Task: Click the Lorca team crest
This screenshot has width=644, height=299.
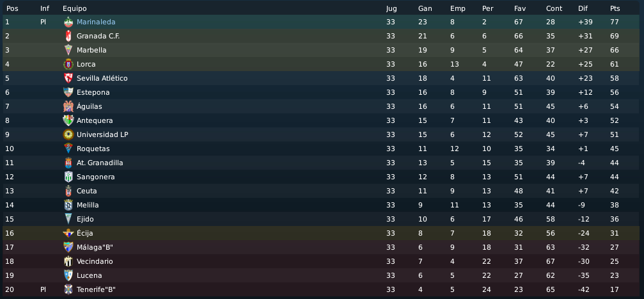Action: click(68, 64)
